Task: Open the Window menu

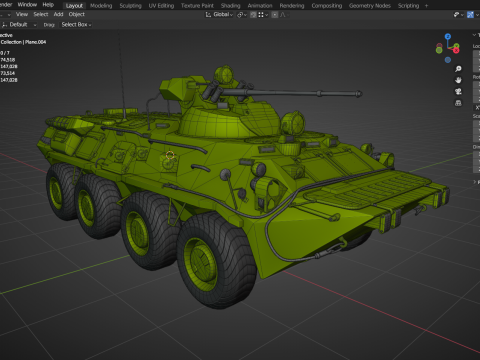Action: point(27,5)
